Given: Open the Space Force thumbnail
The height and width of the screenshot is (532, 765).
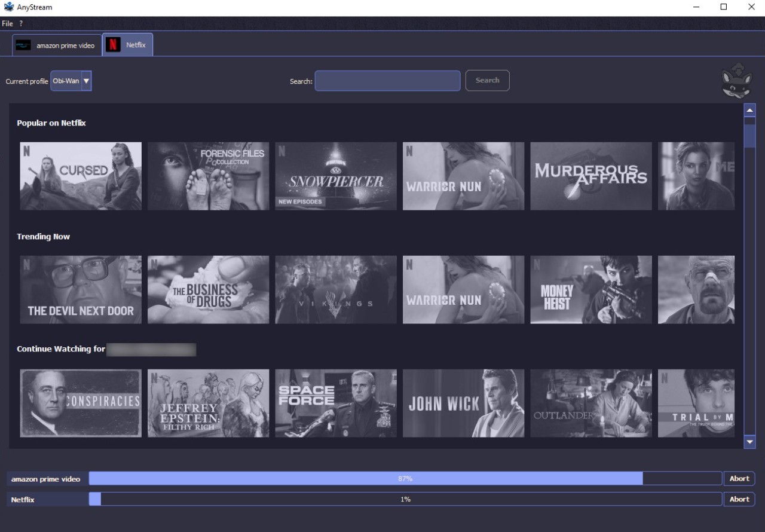Looking at the screenshot, I should point(336,403).
